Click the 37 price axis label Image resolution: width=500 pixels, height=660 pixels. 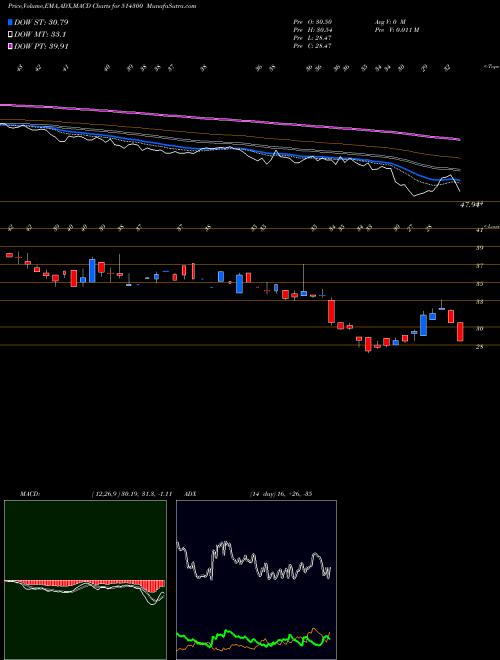click(x=479, y=266)
